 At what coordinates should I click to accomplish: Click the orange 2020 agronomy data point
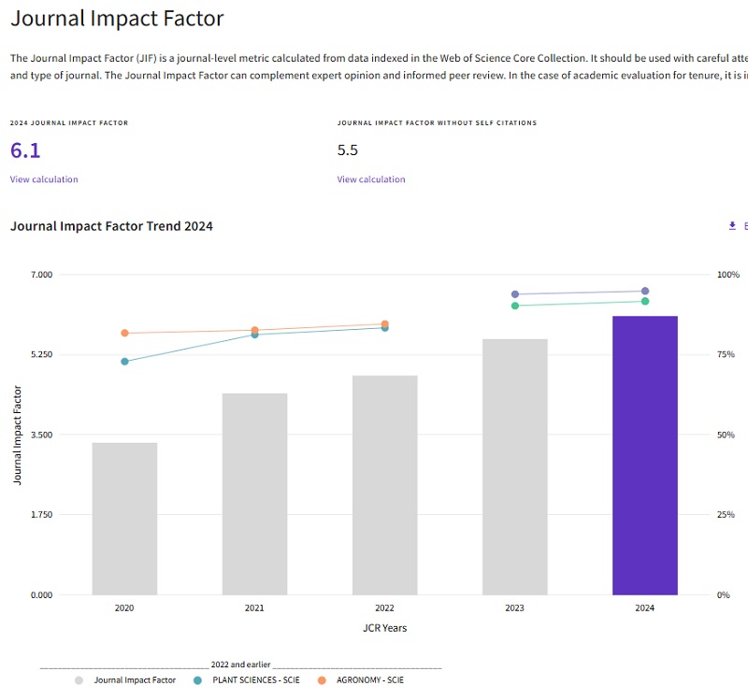coord(124,333)
